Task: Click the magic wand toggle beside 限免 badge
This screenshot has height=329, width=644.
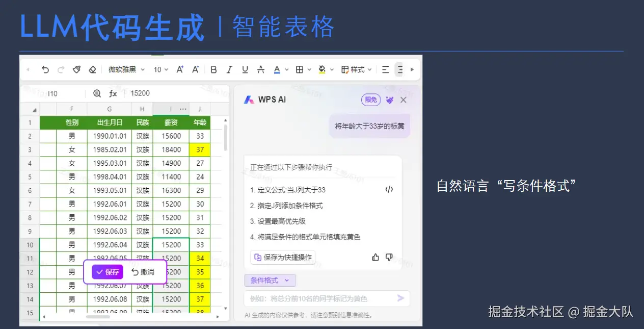Action: pyautogui.click(x=389, y=99)
